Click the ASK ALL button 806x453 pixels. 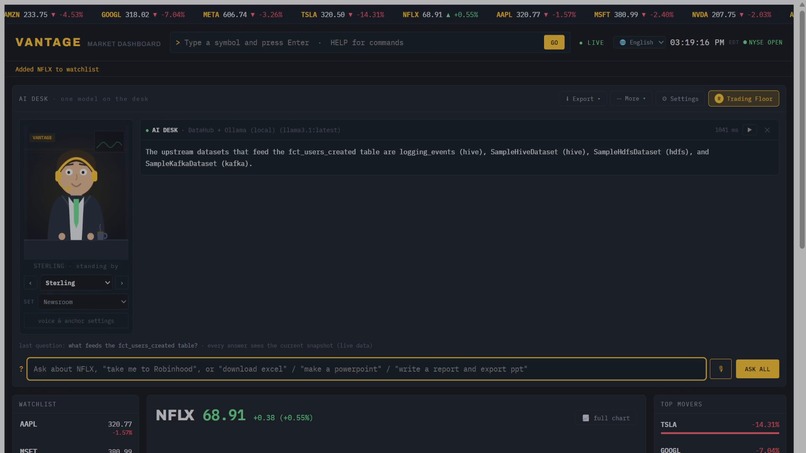757,369
